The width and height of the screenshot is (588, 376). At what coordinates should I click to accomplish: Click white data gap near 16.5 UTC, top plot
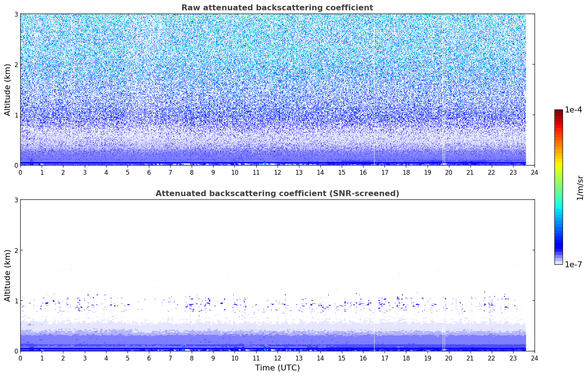(374, 155)
